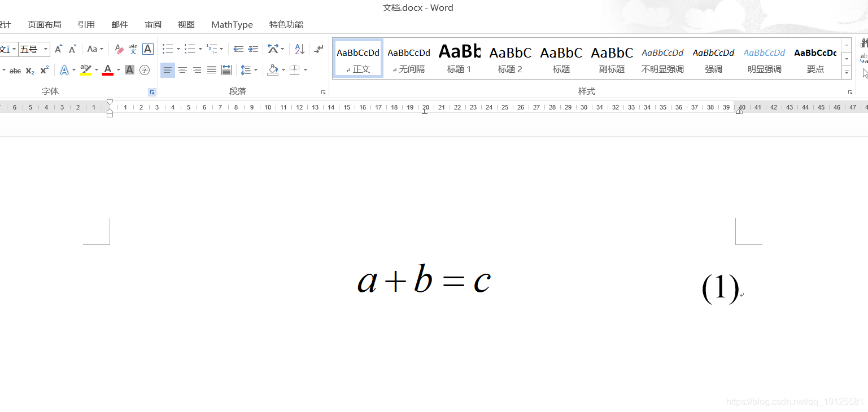Sort paragraph with A-Z icon
868x412 pixels.
tap(299, 49)
